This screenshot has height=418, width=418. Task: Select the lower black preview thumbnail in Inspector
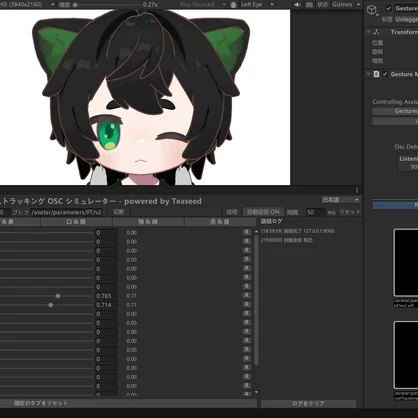pyautogui.click(x=406, y=355)
